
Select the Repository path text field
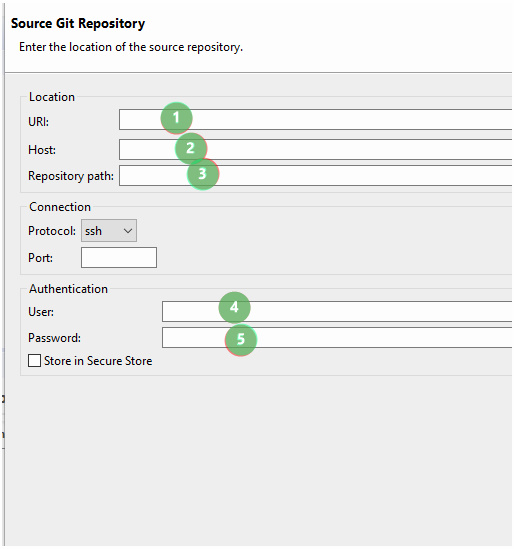[315, 175]
